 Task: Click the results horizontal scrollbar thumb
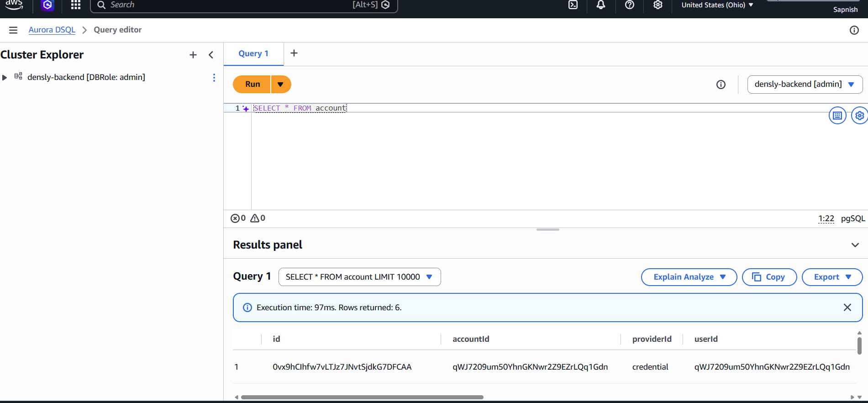[362, 397]
